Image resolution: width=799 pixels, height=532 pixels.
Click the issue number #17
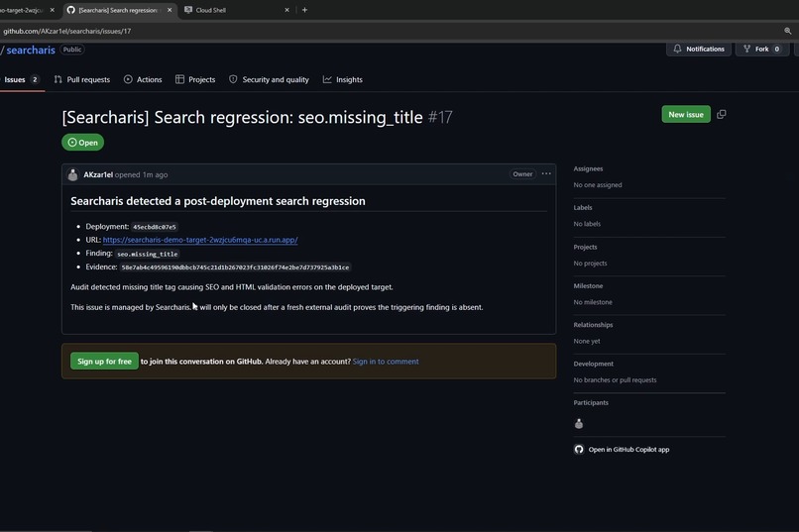[440, 117]
